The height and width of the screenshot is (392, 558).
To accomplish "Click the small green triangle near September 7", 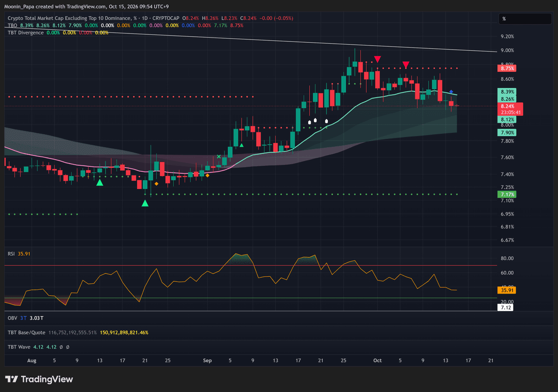I will pyautogui.click(x=241, y=145).
